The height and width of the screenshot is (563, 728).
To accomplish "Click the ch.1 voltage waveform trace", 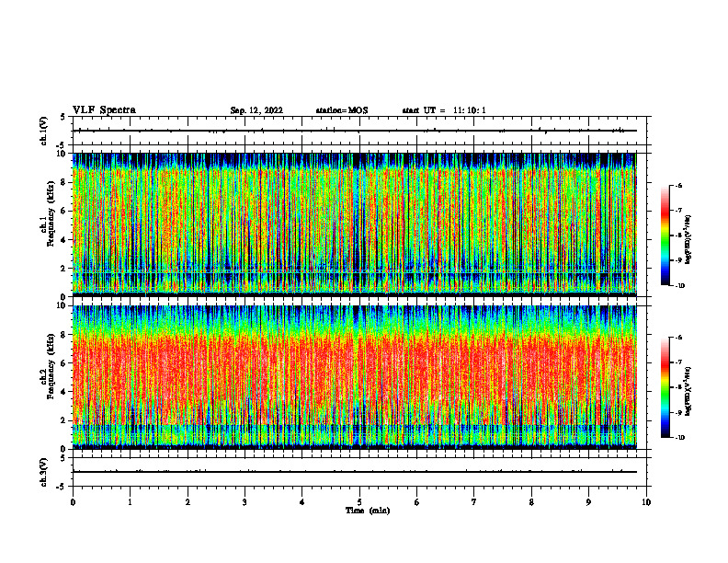I will [x=355, y=131].
